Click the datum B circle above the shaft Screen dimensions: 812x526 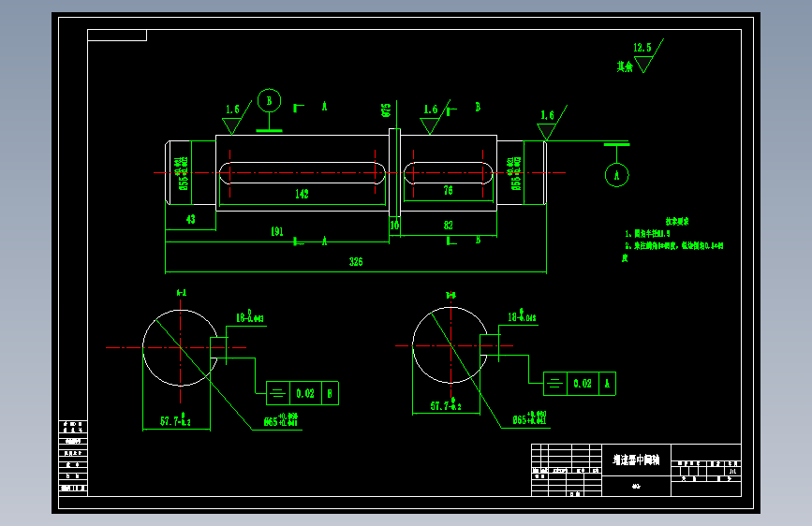[270, 100]
